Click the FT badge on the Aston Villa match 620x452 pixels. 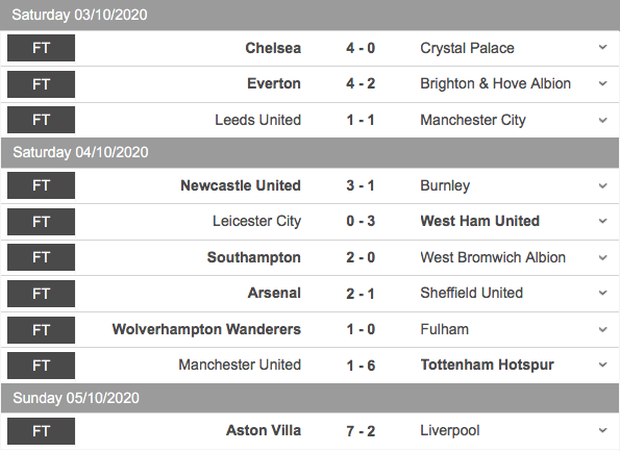tap(41, 431)
